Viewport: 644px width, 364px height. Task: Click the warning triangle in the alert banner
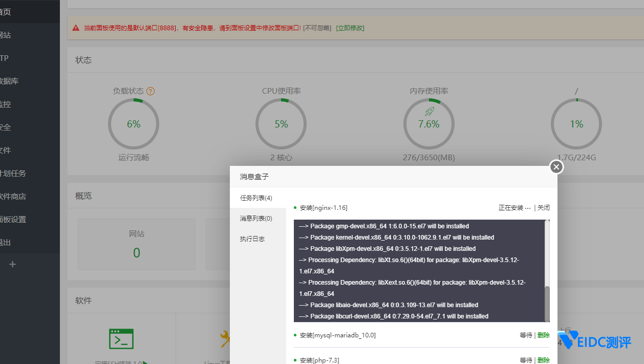(75, 28)
